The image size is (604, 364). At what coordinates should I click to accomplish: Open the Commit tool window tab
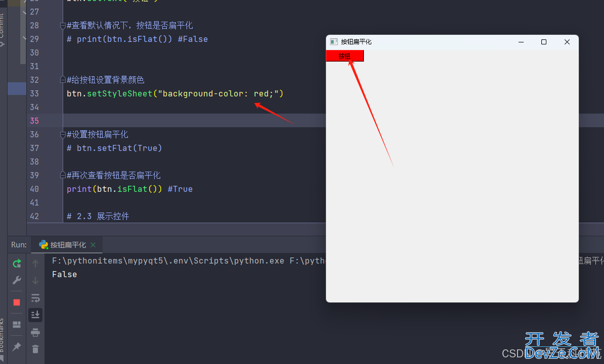click(3, 29)
